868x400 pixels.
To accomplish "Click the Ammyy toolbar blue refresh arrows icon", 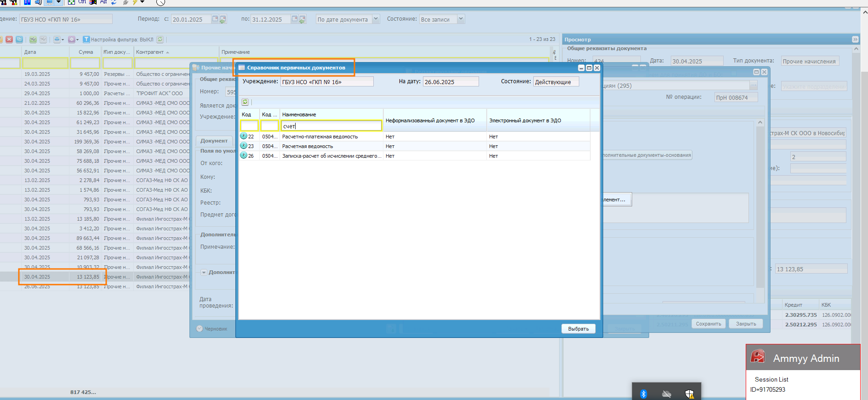I will click(x=114, y=2).
